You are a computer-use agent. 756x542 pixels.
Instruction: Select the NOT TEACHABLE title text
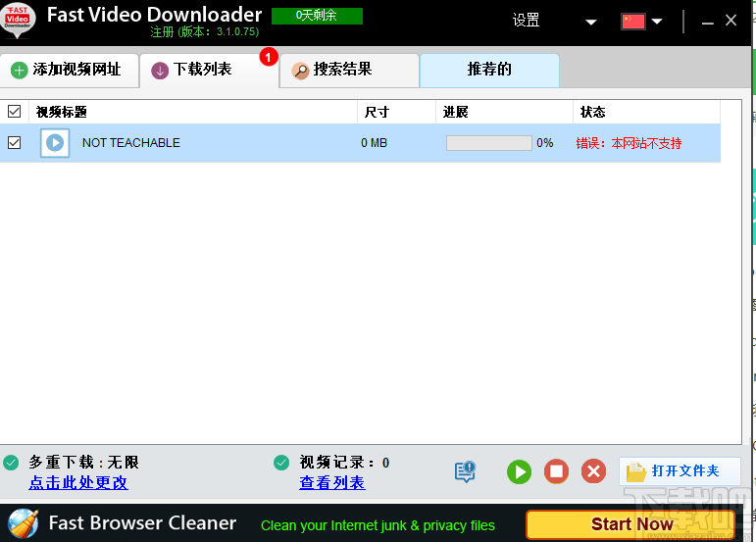[x=131, y=143]
